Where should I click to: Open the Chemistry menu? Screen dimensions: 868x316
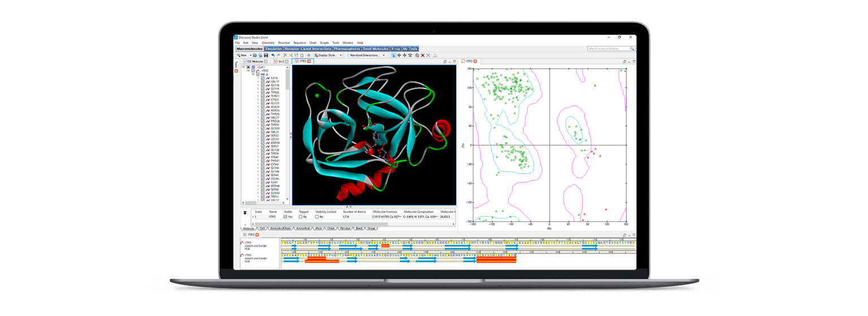point(268,43)
